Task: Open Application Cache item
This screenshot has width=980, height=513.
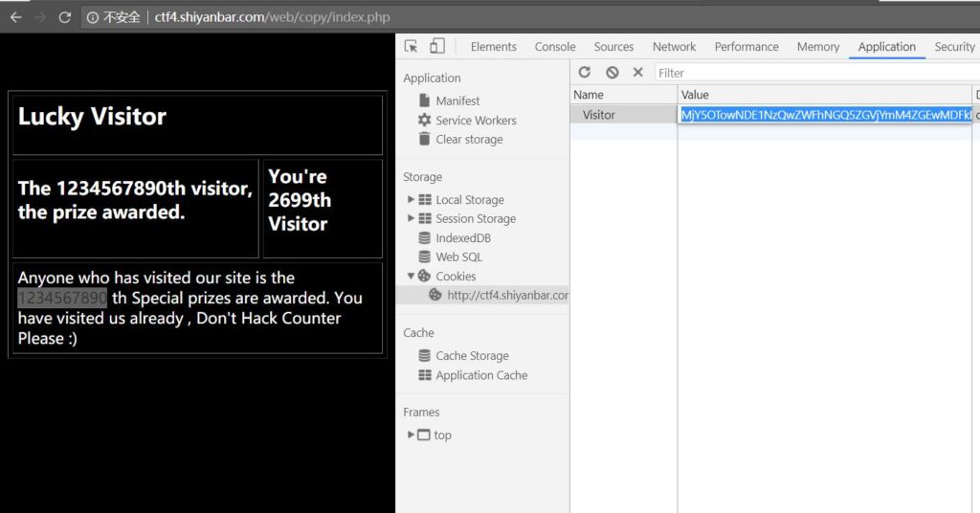Action: pyautogui.click(x=481, y=375)
